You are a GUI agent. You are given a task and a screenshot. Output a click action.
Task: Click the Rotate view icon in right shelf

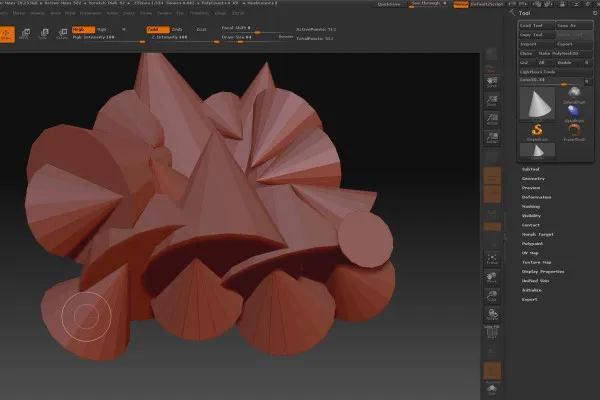pos(492,315)
